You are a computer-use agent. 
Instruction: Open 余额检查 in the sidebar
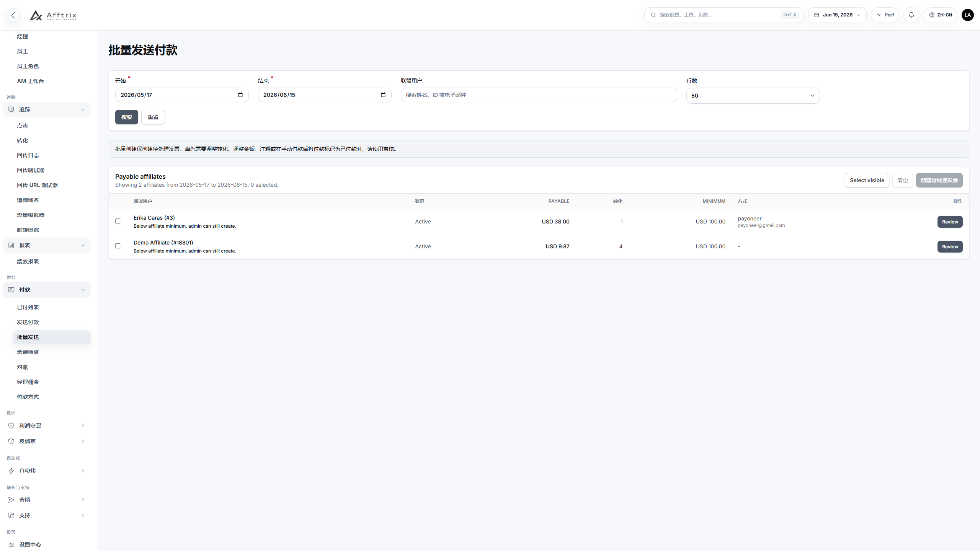pos(28,352)
